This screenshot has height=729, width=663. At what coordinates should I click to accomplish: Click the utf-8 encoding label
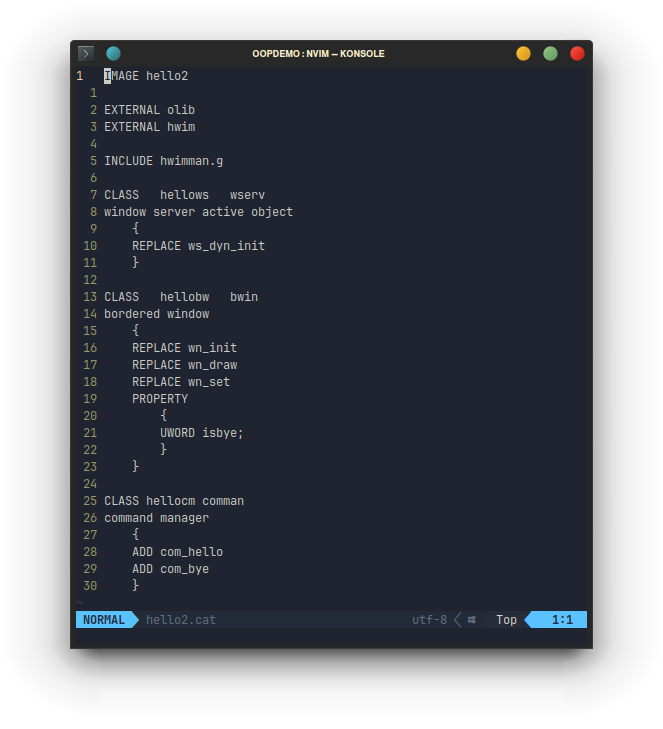click(x=429, y=620)
